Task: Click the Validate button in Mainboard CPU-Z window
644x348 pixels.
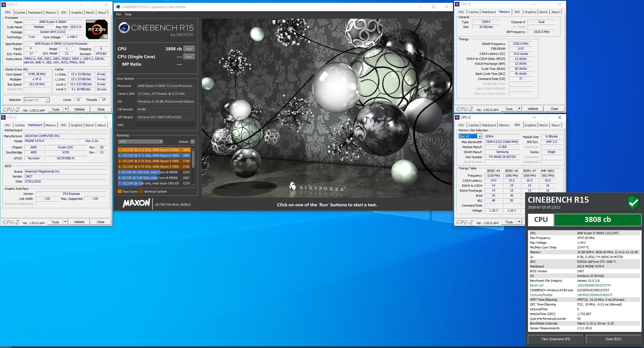Action: tap(79, 222)
